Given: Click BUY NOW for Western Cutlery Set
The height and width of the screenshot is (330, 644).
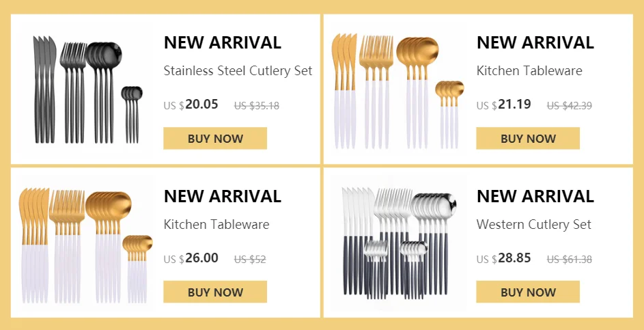Looking at the screenshot, I should (528, 292).
